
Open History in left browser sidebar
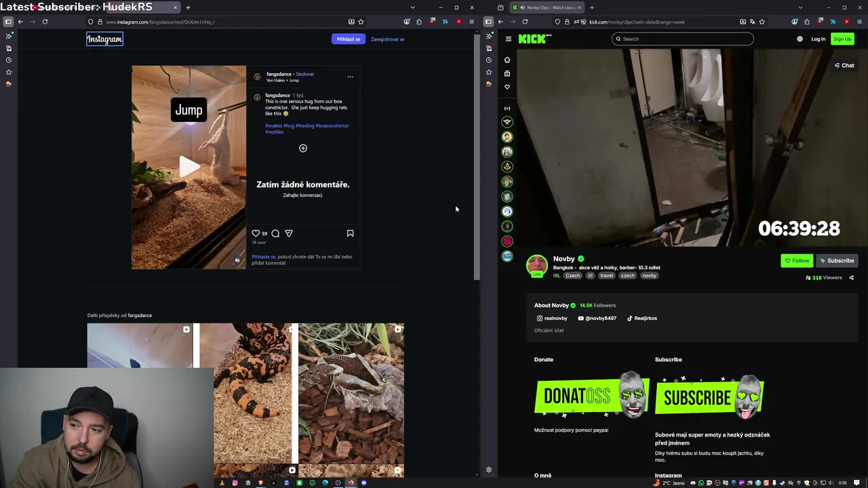click(x=8, y=60)
